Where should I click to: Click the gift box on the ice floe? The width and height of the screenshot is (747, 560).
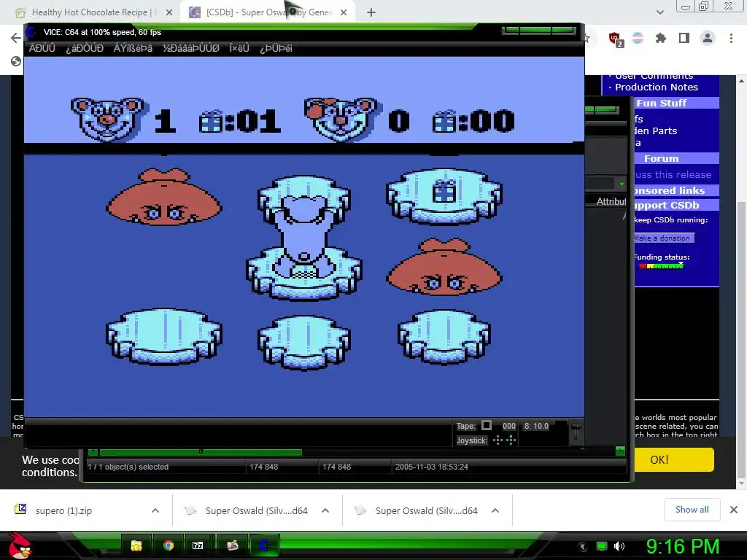pos(444,192)
